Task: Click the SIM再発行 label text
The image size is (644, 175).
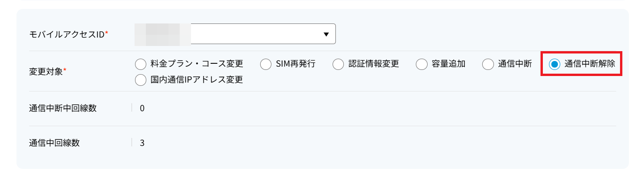Action: [x=295, y=64]
